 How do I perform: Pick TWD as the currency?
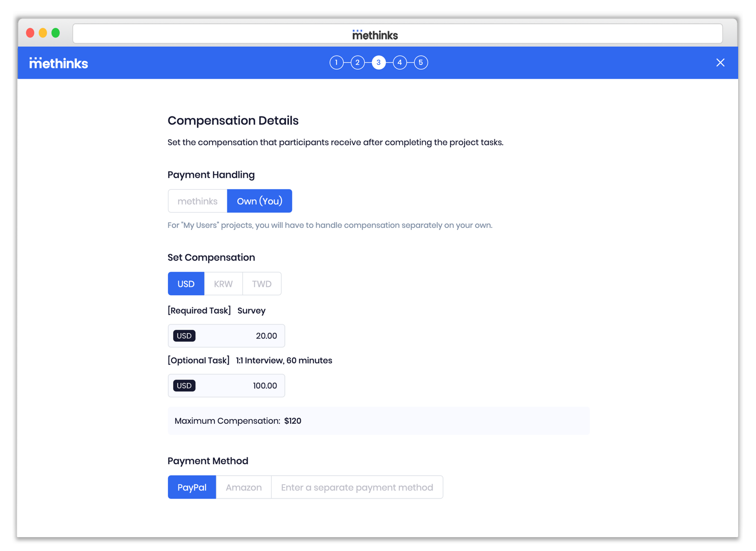262,284
